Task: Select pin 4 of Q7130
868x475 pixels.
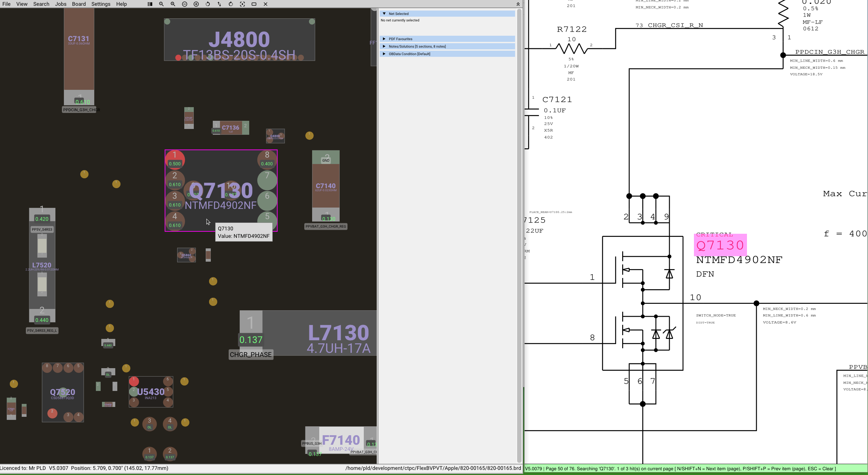Action: 175,220
